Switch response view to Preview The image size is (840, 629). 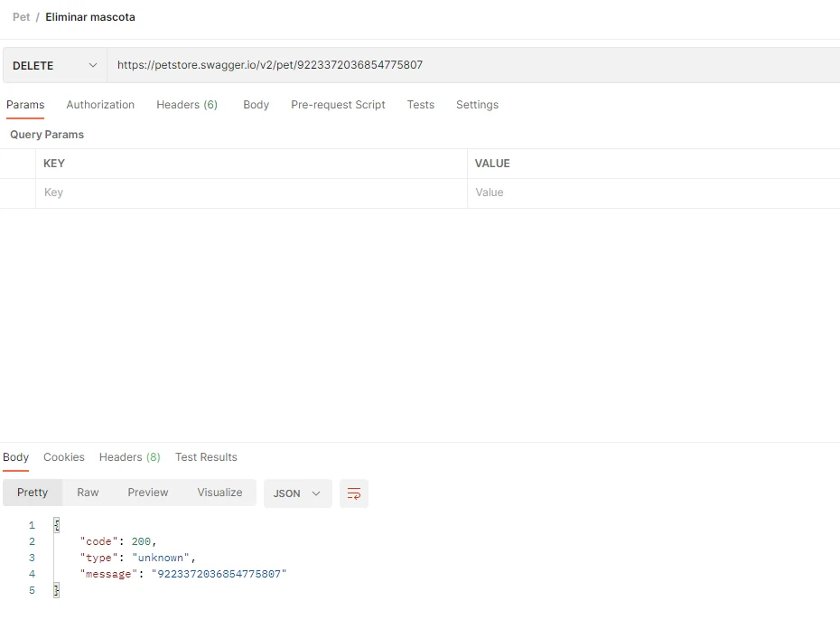pos(148,493)
